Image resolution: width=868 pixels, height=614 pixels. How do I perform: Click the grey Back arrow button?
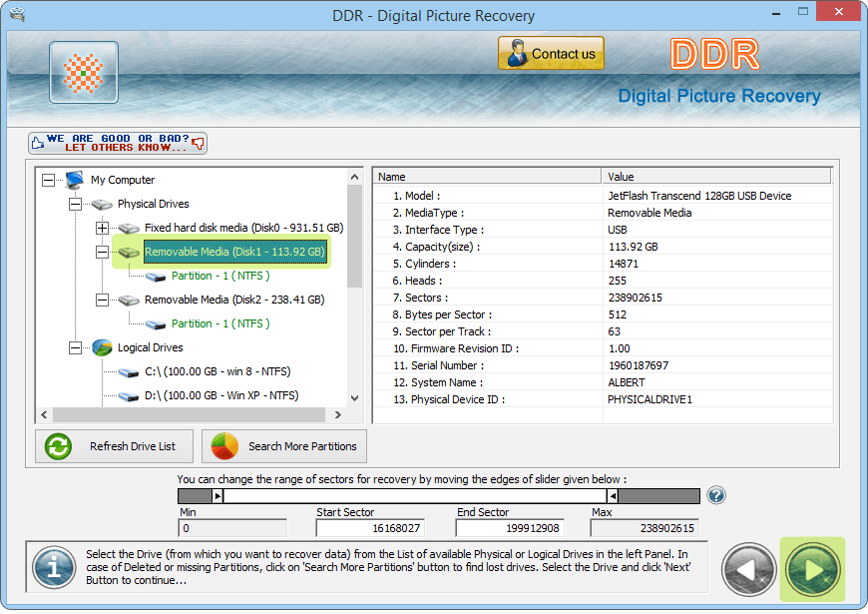750,569
